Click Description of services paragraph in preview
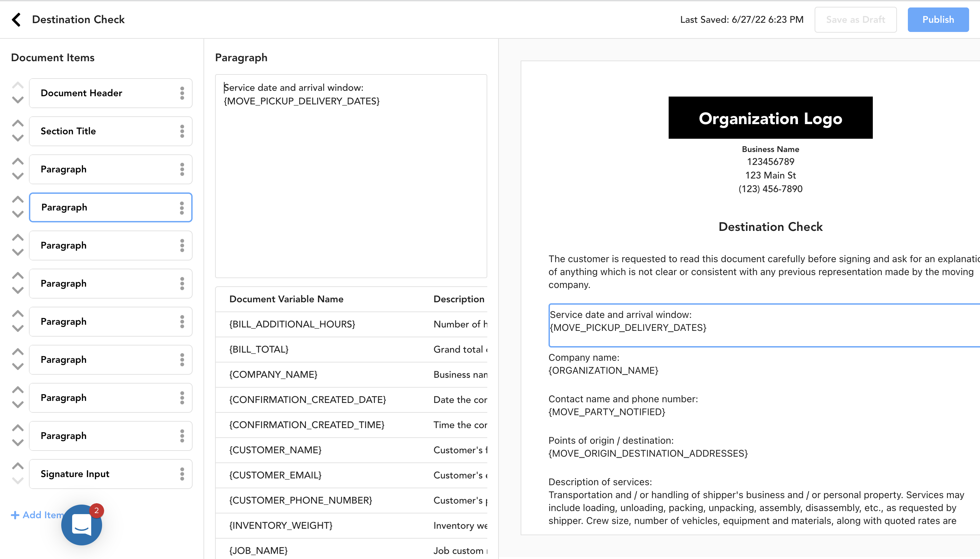The height and width of the screenshot is (559, 980). (756, 502)
